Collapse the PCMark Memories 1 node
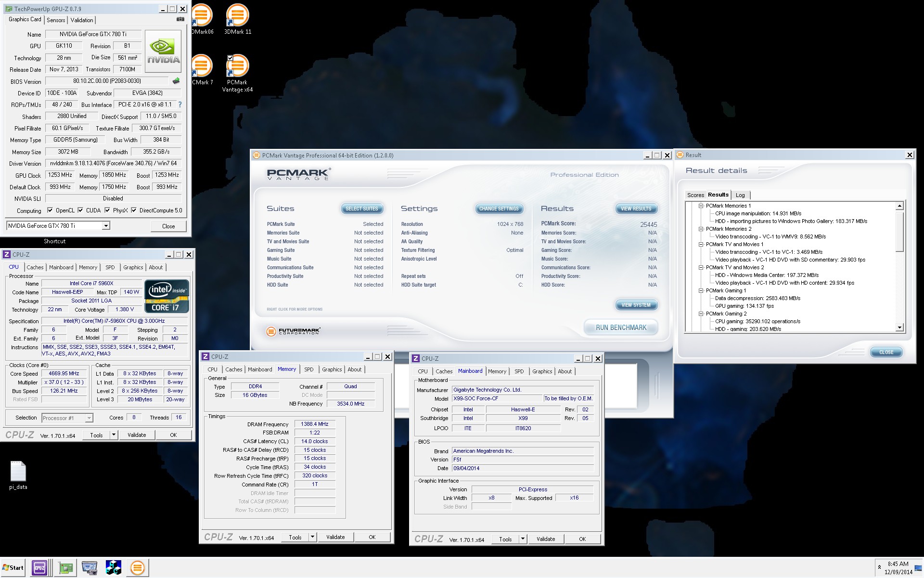The image size is (924, 578). pos(701,206)
